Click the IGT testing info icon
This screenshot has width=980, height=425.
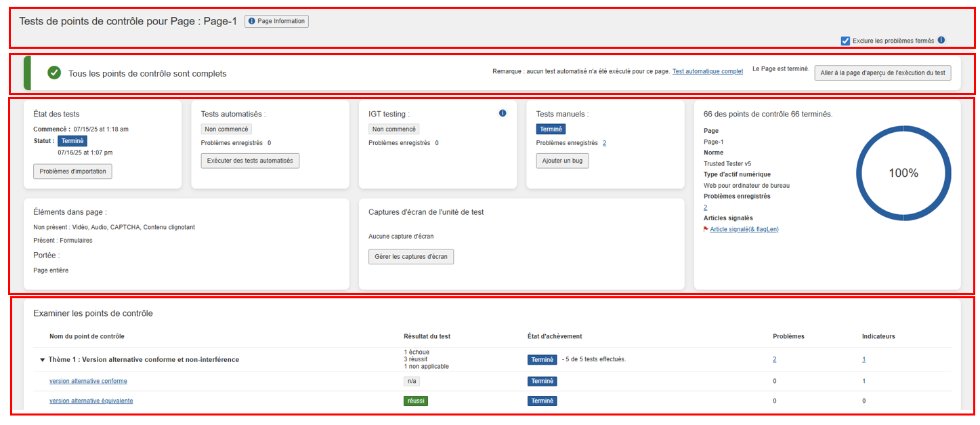(x=503, y=113)
